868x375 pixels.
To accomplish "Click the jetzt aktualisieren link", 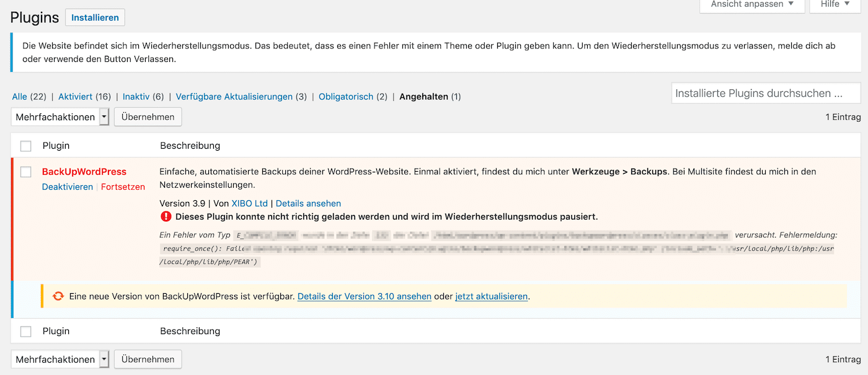I will [x=491, y=296].
